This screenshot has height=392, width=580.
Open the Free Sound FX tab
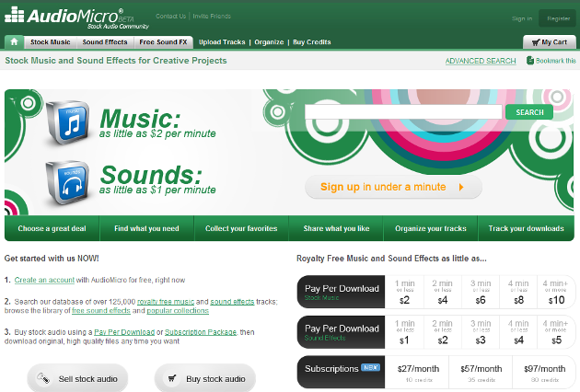(x=163, y=42)
